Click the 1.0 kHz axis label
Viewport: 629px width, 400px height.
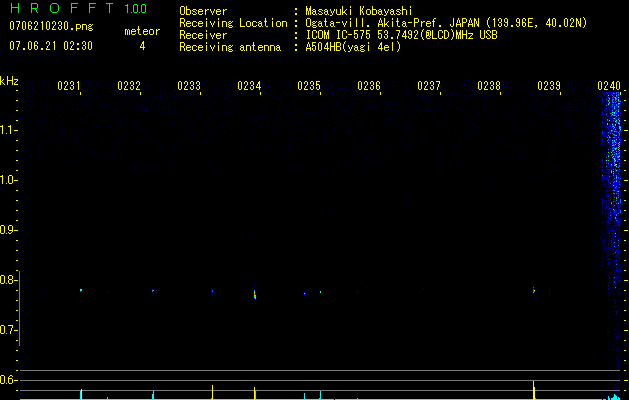pyautogui.click(x=9, y=180)
